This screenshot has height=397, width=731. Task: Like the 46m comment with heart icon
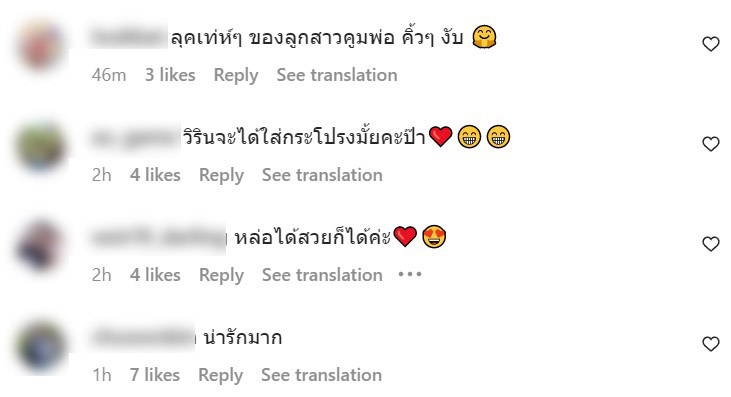(x=710, y=44)
